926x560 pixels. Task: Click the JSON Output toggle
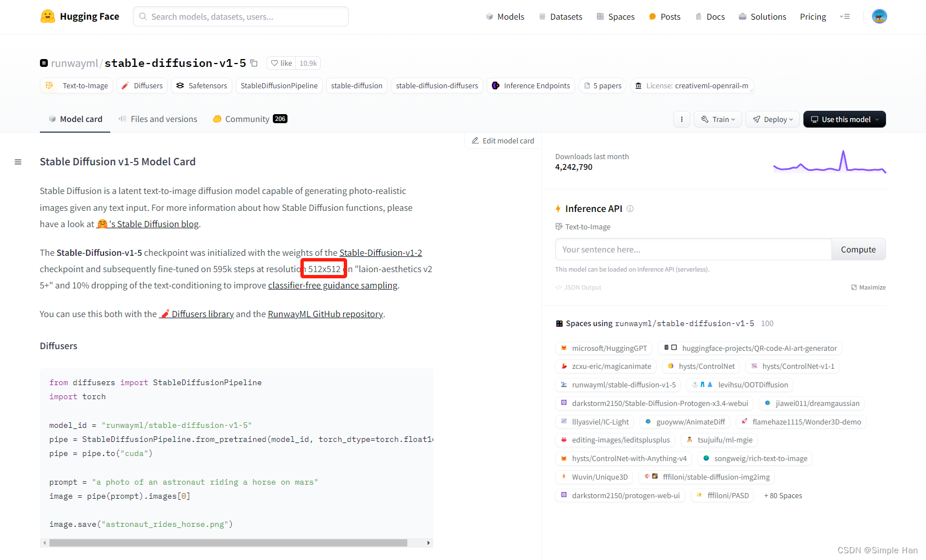point(578,287)
